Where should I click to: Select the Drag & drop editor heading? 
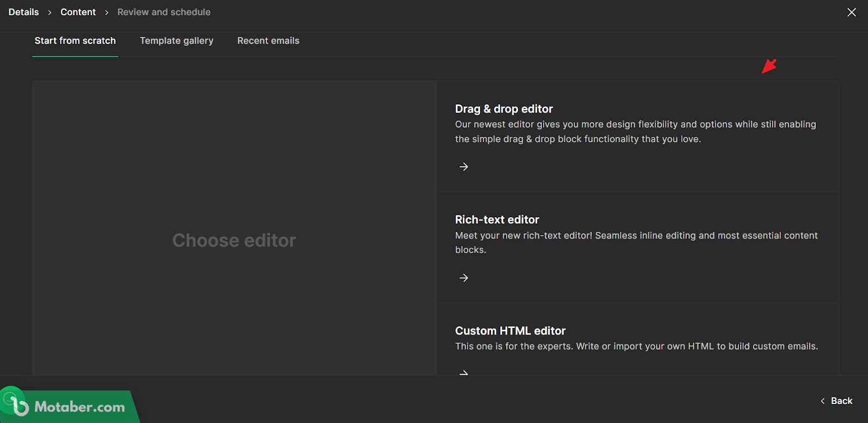point(504,109)
